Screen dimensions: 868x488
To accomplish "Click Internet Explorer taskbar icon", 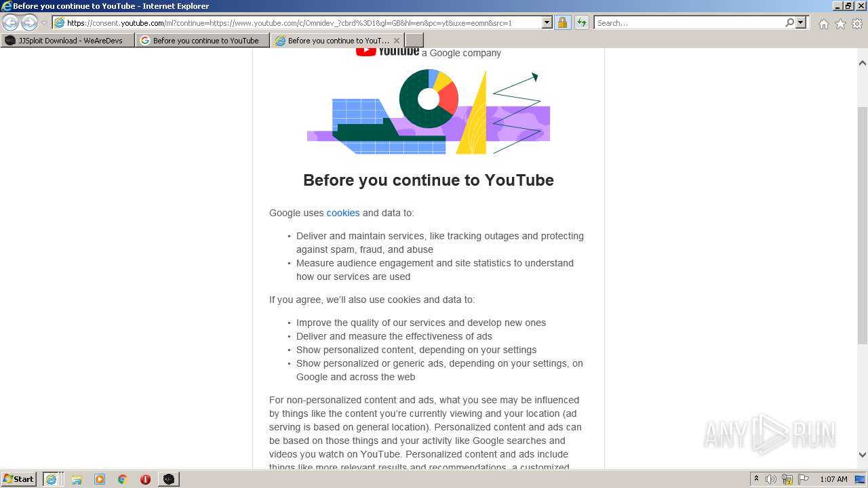I will pos(52,479).
